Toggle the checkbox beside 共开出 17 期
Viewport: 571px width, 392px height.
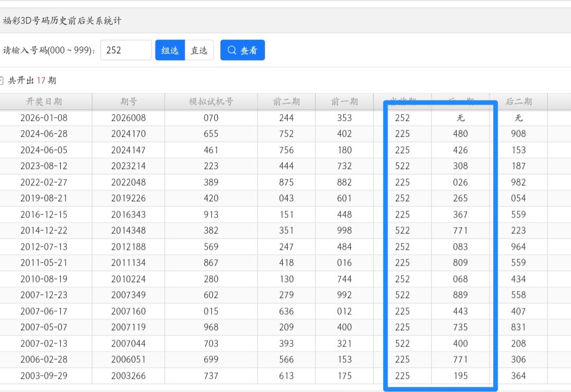click(x=1, y=80)
